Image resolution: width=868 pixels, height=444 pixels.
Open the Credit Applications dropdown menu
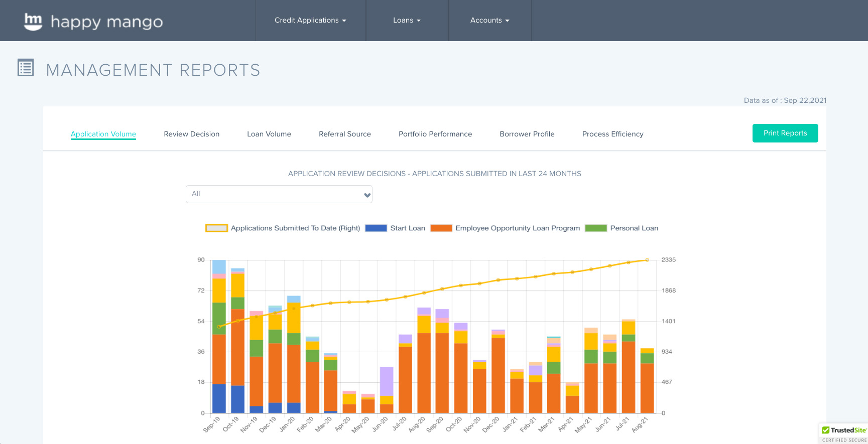[x=310, y=21]
